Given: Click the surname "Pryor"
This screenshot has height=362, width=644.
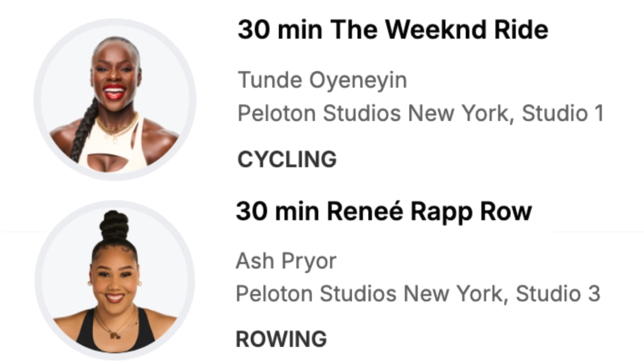Looking at the screenshot, I should pyautogui.click(x=309, y=261).
